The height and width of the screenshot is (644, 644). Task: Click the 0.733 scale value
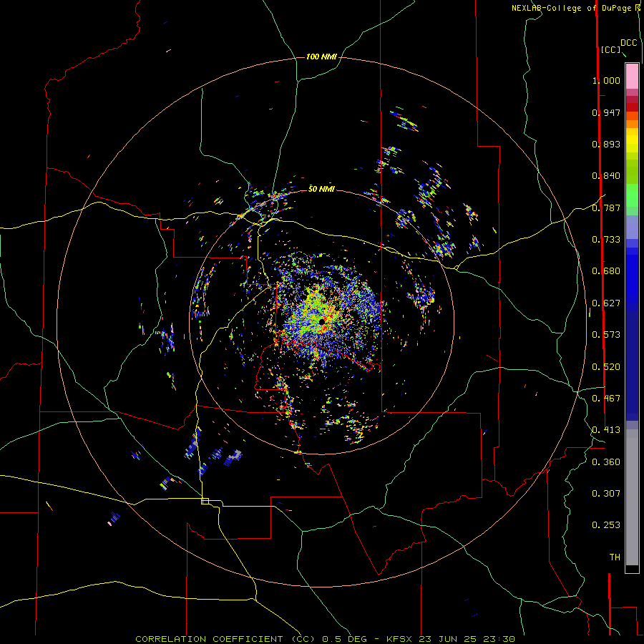[x=606, y=240]
